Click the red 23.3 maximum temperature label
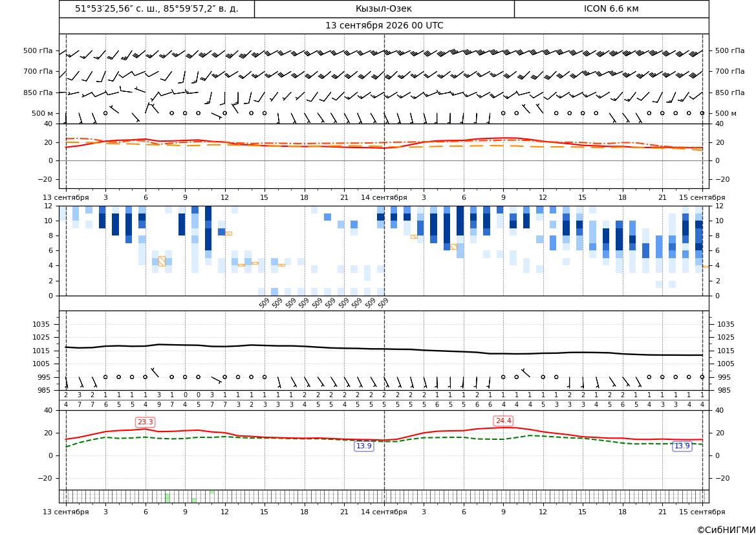This screenshot has width=756, height=535. (145, 422)
